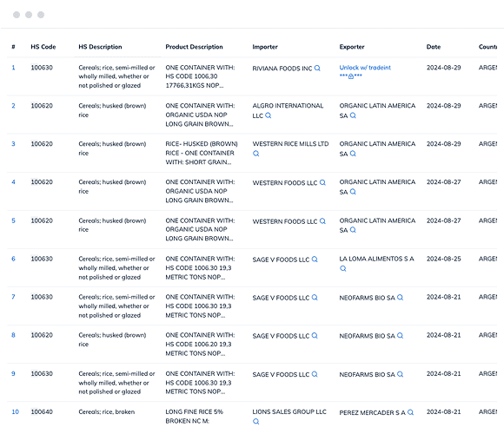Click search icon by NEOFARMS BIO SA in row 8
Viewport: 504px width, 434px height.
(x=400, y=335)
